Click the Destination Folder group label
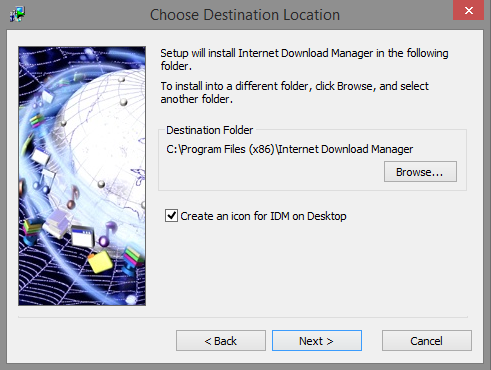The image size is (491, 370). click(209, 130)
